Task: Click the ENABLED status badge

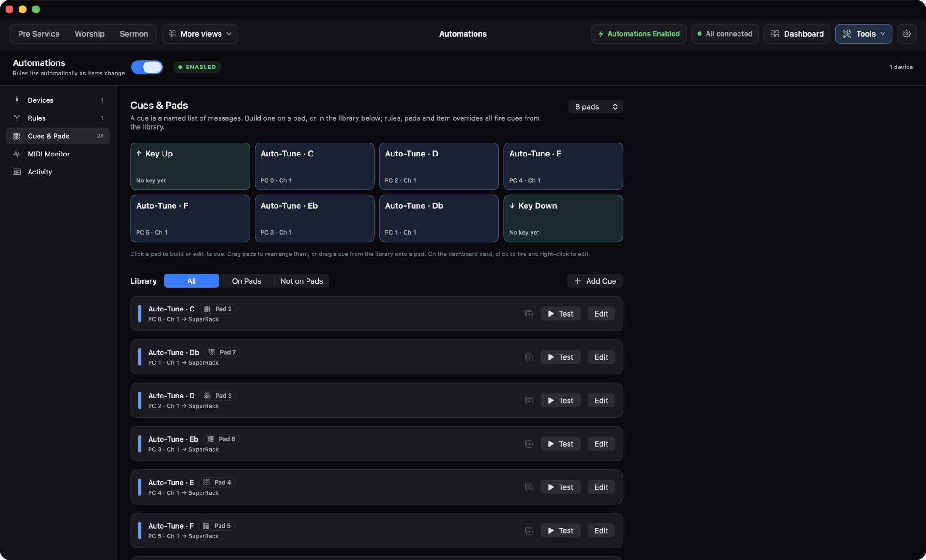Action: [x=197, y=67]
